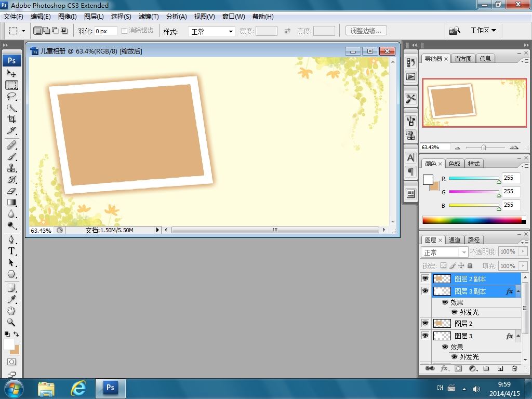Open the 滤镜(T) menu
Screen dimensions: 532x399
(149, 16)
